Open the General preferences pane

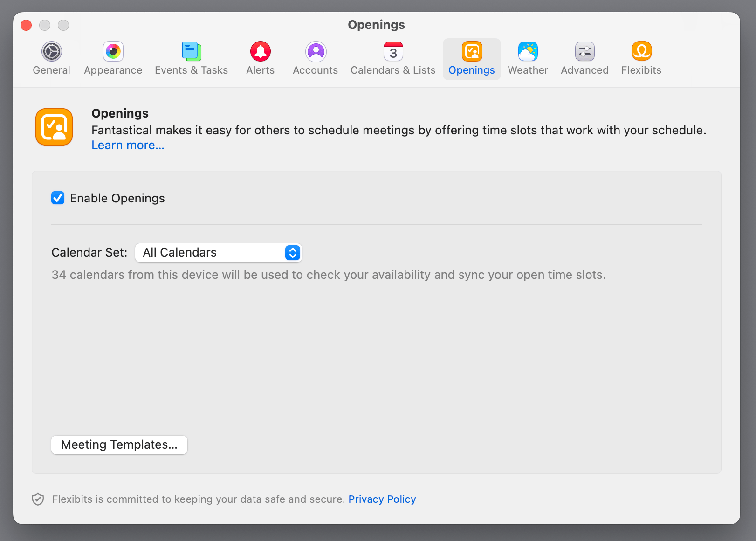(51, 59)
